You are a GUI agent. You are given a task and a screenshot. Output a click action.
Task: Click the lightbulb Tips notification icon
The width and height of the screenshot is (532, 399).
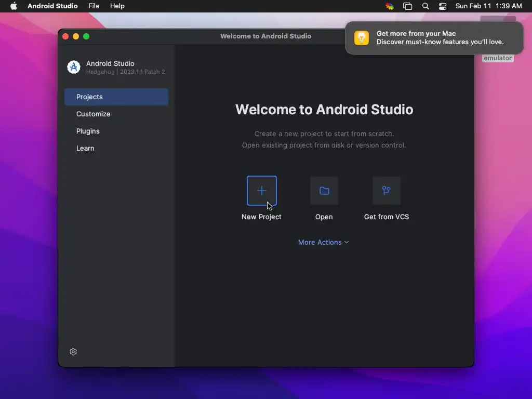362,37
